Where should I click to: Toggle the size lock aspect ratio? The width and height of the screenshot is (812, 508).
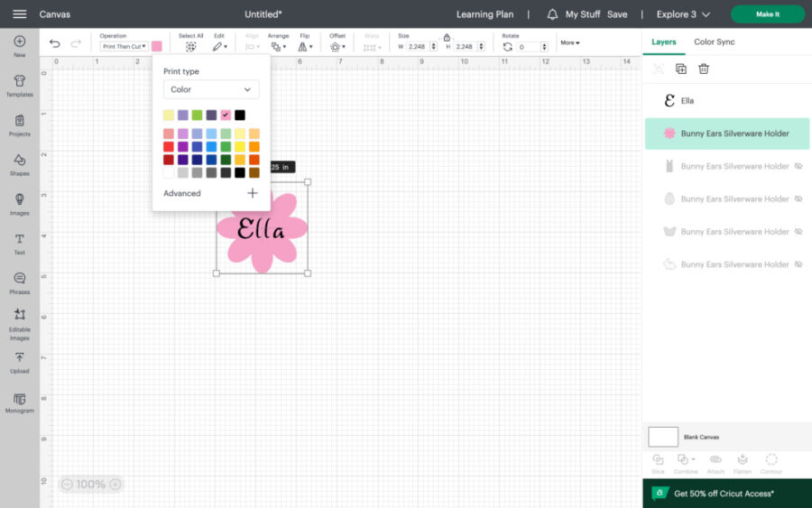[446, 38]
